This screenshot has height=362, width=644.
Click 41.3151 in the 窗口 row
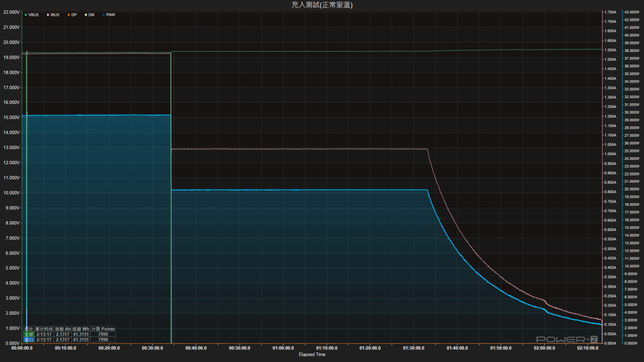(x=81, y=340)
